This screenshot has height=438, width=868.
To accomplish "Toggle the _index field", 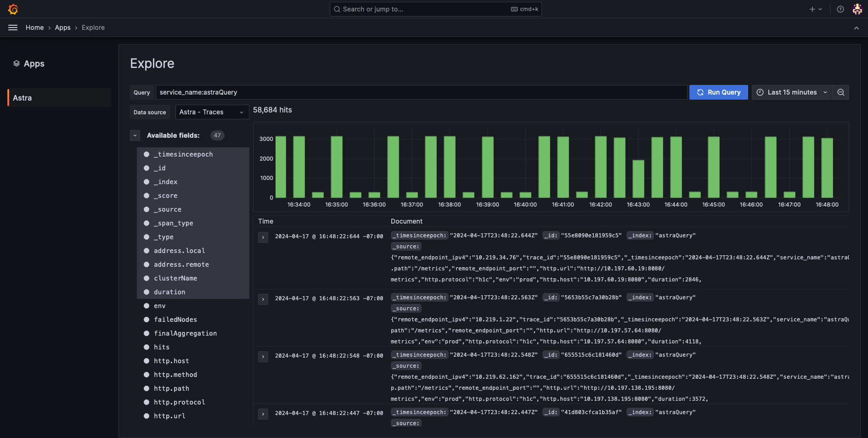I will 193,182.
